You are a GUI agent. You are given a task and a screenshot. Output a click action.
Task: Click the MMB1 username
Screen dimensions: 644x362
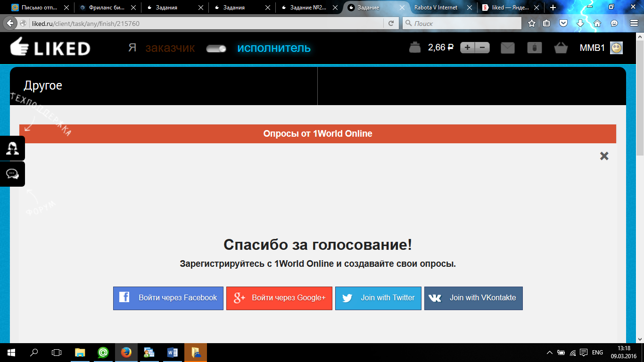[x=592, y=48]
